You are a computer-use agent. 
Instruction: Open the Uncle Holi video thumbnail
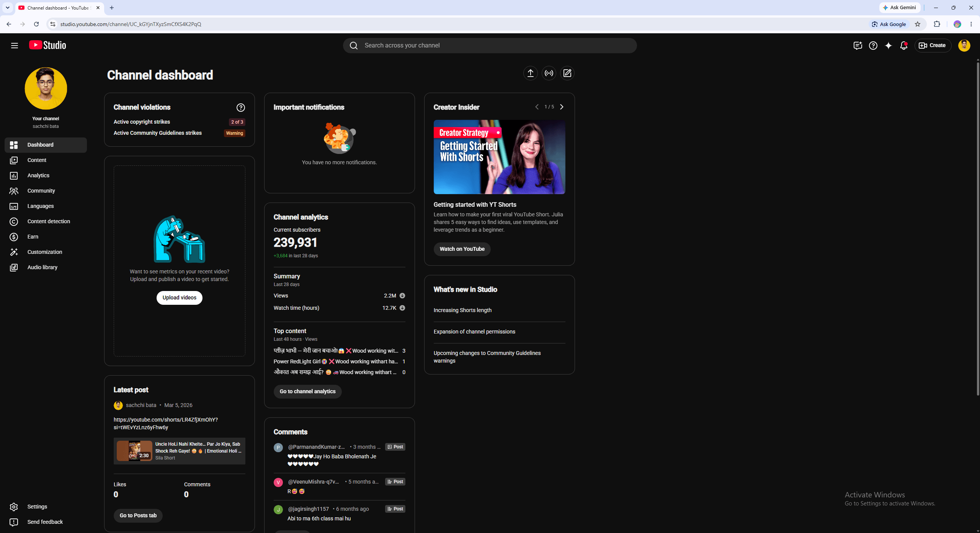click(134, 451)
